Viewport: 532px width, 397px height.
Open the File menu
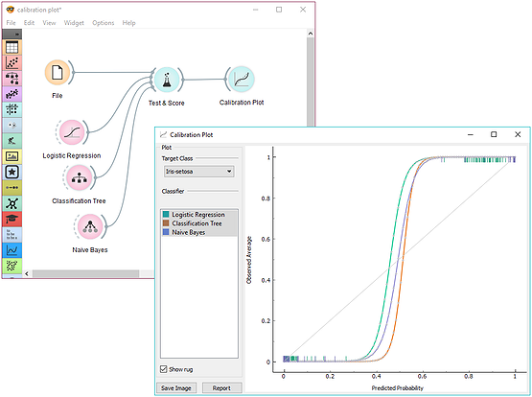11,23
